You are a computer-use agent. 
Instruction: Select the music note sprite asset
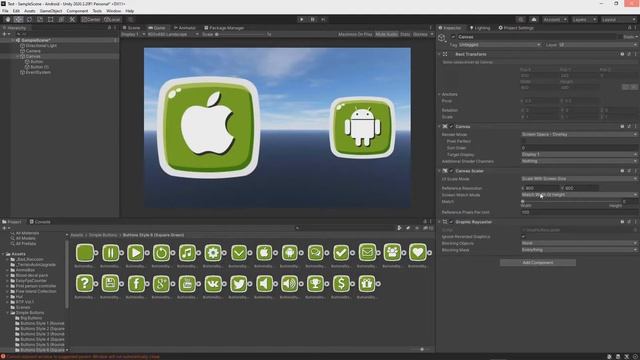(x=187, y=253)
